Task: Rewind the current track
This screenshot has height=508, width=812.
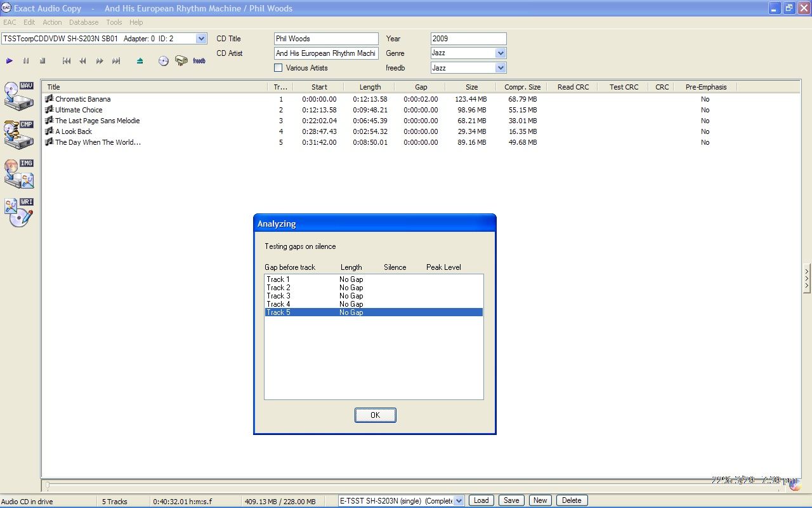Action: tap(83, 61)
